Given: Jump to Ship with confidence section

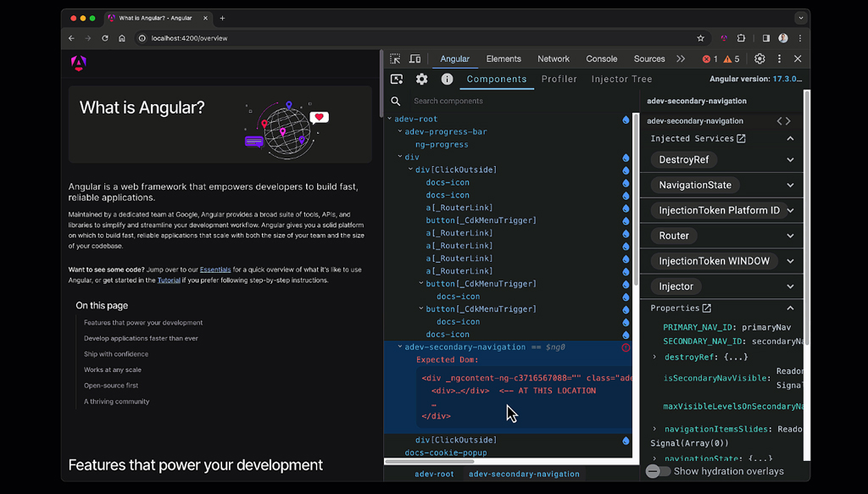Looking at the screenshot, I should 115,354.
